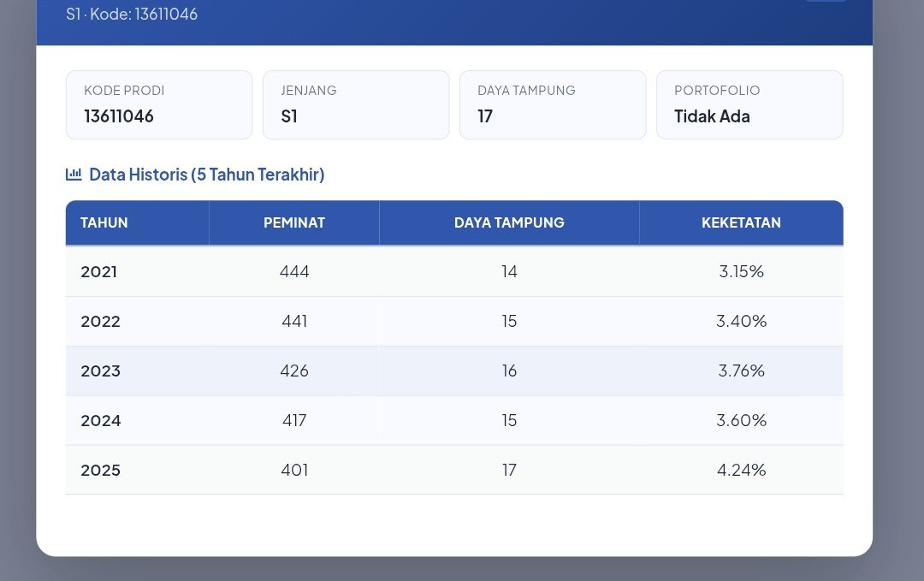Screen dimensions: 924x581
Task: Click peminat value 417
Action: coord(294,421)
